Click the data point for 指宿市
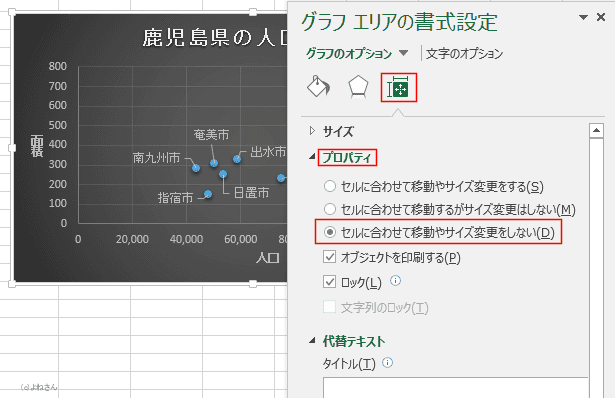 tap(208, 194)
